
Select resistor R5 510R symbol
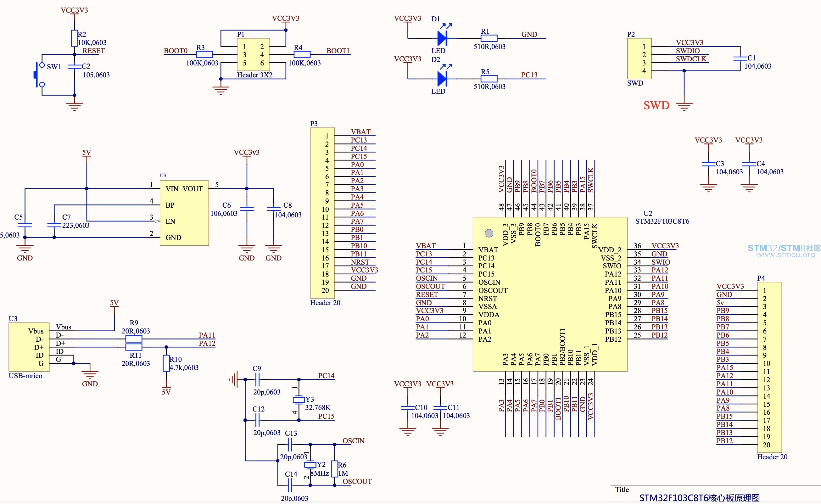[x=489, y=79]
